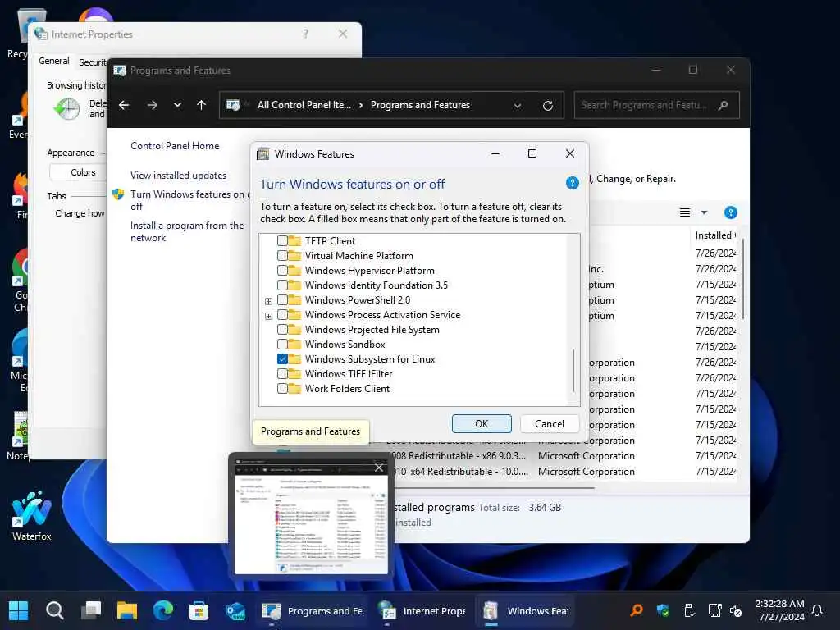Go up one level with up arrow
840x630 pixels.
[202, 105]
